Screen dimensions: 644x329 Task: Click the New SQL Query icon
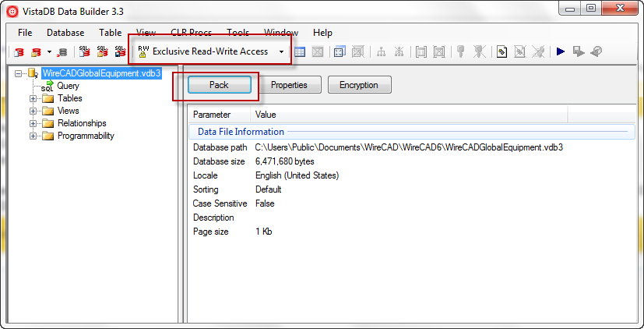85,51
